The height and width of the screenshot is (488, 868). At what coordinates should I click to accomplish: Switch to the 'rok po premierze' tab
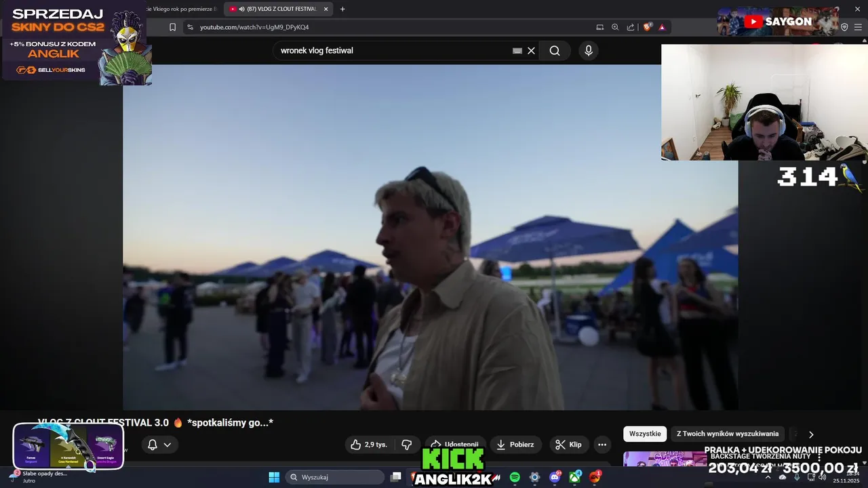pos(183,9)
